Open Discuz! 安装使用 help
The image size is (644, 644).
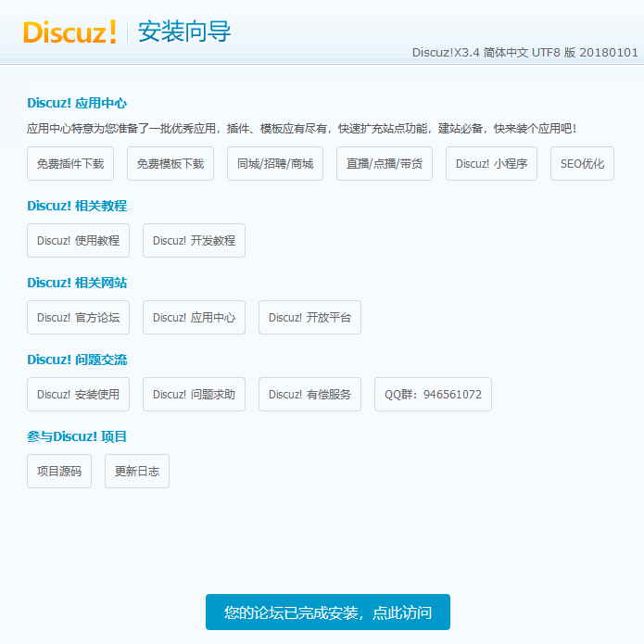(79, 395)
